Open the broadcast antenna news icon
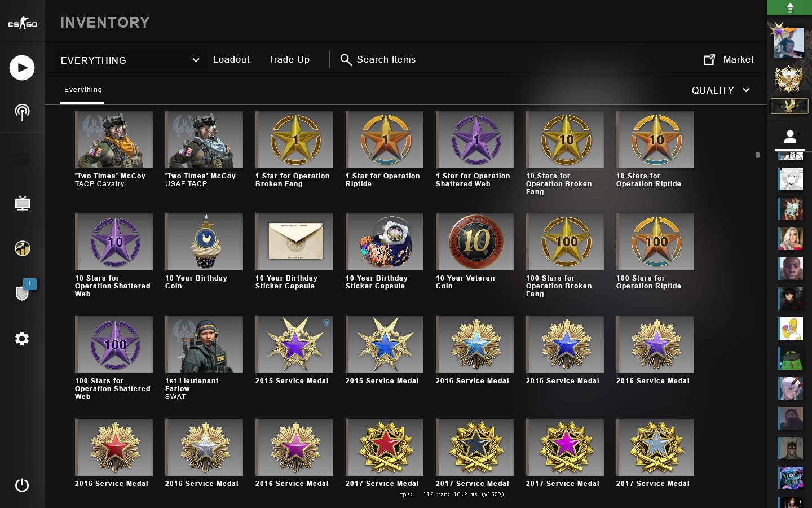This screenshot has height=508, width=812. [22, 112]
